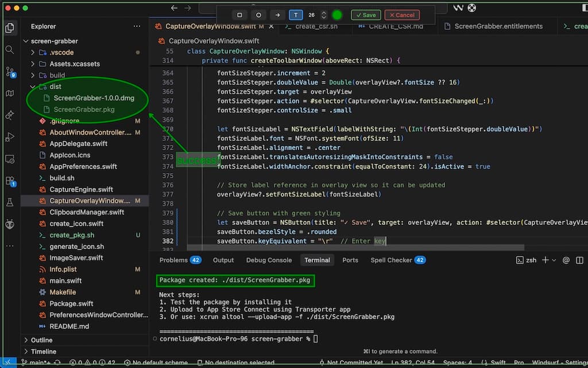
Task: Select the rectangle annotation tool
Action: tap(239, 15)
